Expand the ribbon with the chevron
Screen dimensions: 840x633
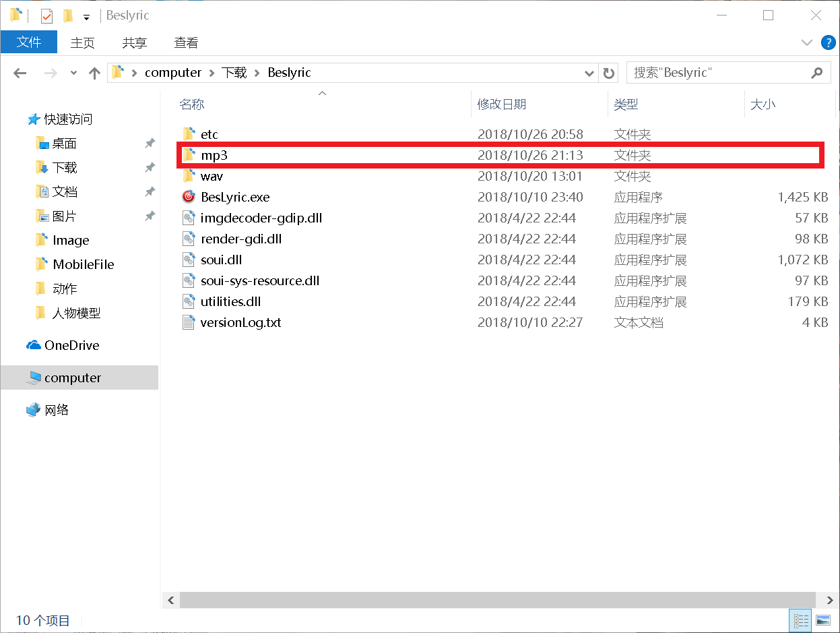(x=807, y=42)
